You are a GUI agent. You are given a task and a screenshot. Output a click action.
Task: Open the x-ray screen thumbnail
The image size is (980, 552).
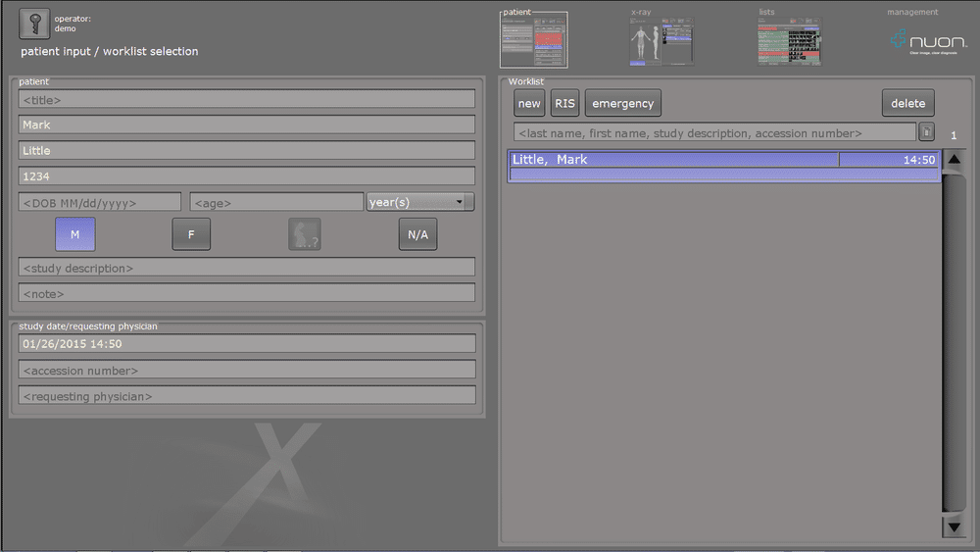coord(661,41)
